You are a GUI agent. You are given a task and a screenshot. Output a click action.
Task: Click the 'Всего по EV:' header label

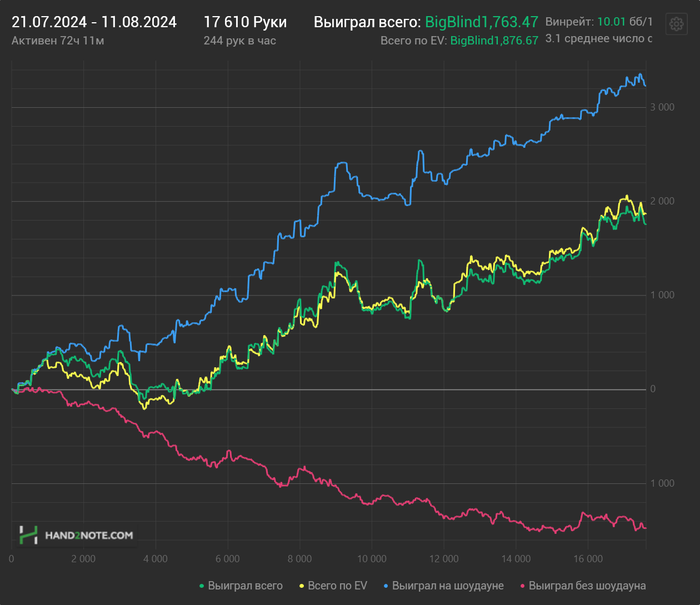tap(413, 41)
